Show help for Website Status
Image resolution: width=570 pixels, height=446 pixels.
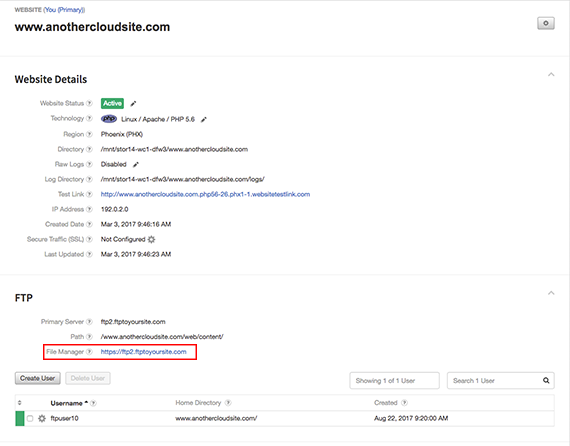pos(89,103)
